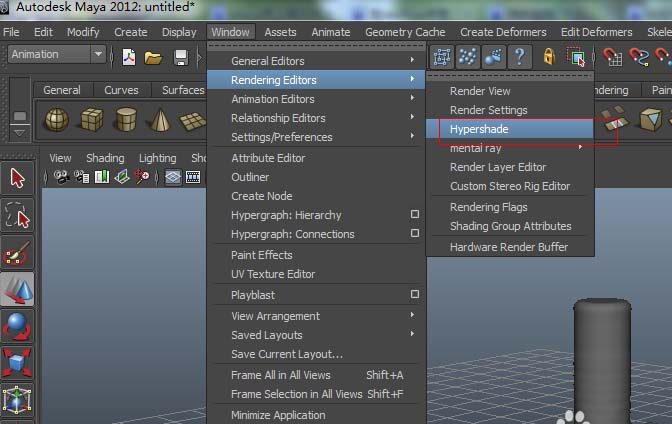The image size is (672, 424).
Task: Click the gray cylinder object in viewport
Action: point(602,360)
